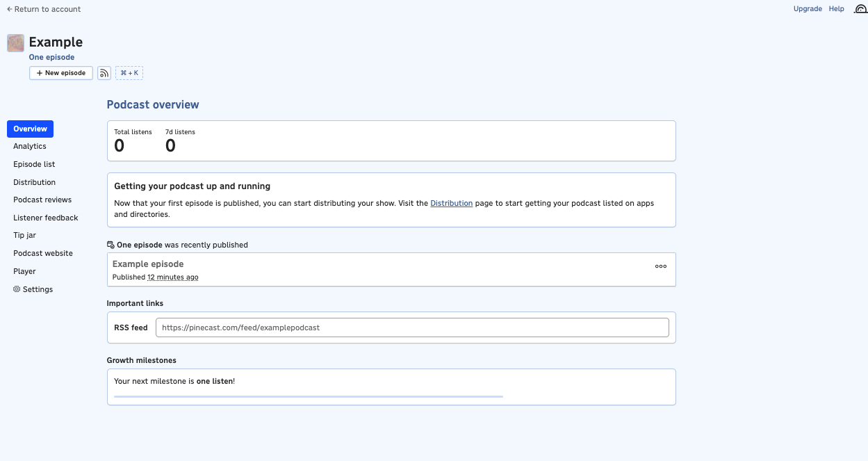Click the New episode button
The image size is (868, 461).
[x=61, y=73]
